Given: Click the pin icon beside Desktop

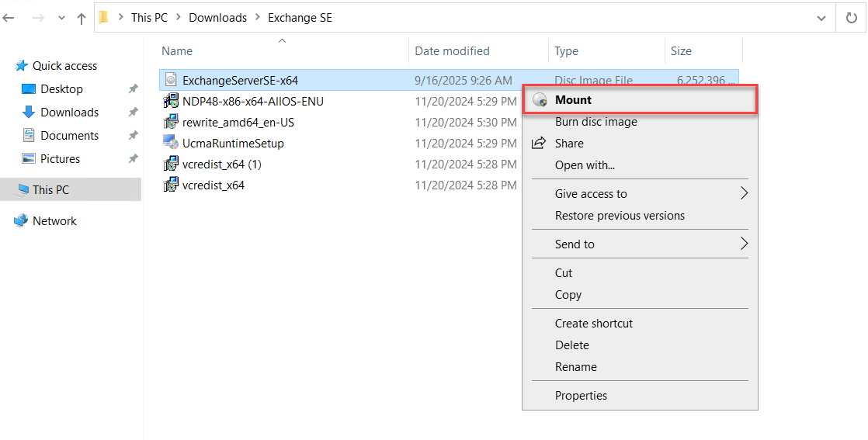Looking at the screenshot, I should [133, 89].
